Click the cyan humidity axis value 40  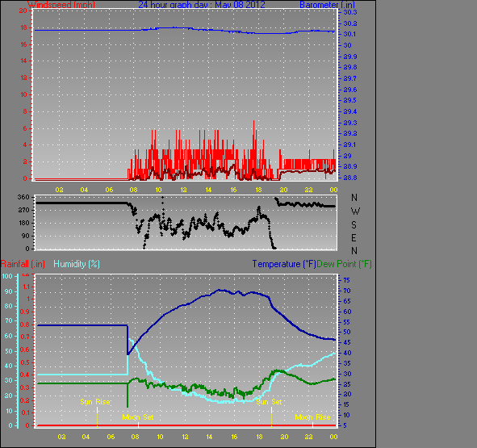click(9, 366)
